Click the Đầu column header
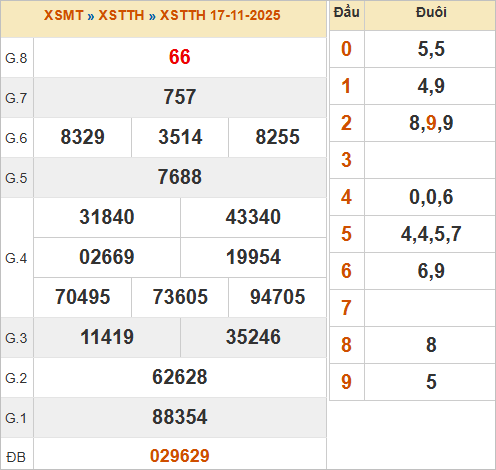 pos(347,12)
